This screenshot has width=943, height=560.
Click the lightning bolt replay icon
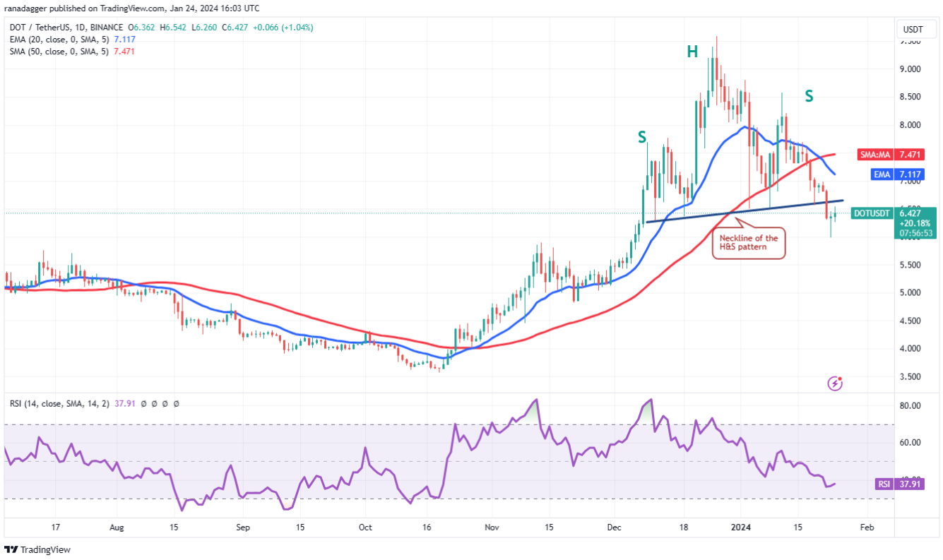point(835,383)
